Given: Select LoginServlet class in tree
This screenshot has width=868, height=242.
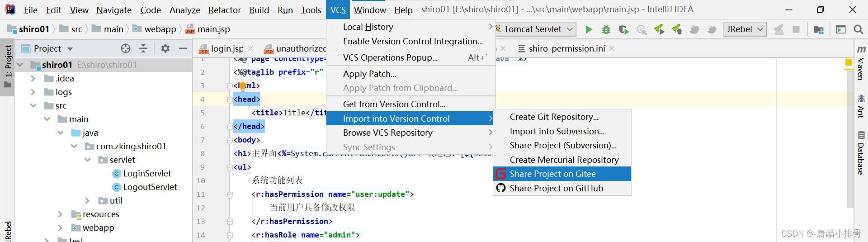Looking at the screenshot, I should pyautogui.click(x=142, y=174).
